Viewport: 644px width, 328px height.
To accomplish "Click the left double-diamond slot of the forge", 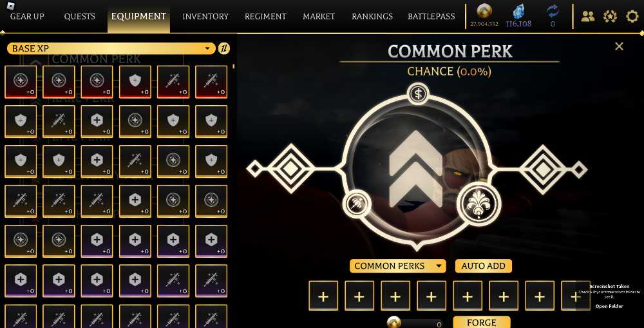I will pos(291,169).
